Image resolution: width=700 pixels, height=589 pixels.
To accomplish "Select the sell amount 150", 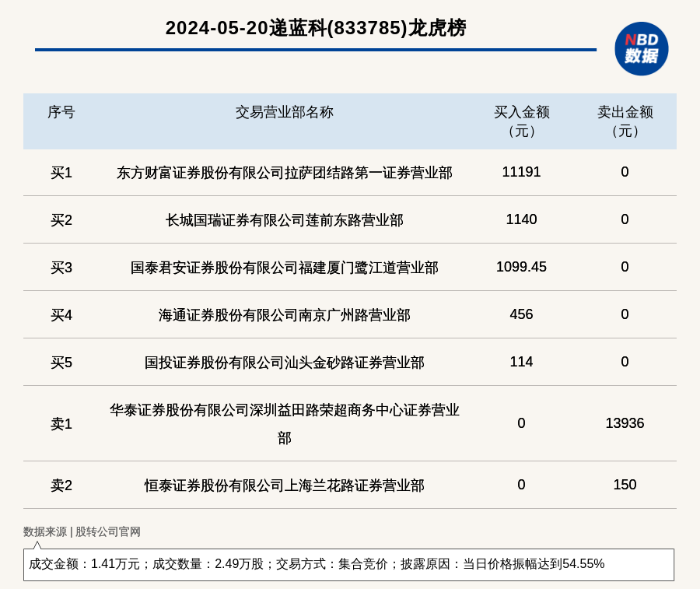I will 625,485.
